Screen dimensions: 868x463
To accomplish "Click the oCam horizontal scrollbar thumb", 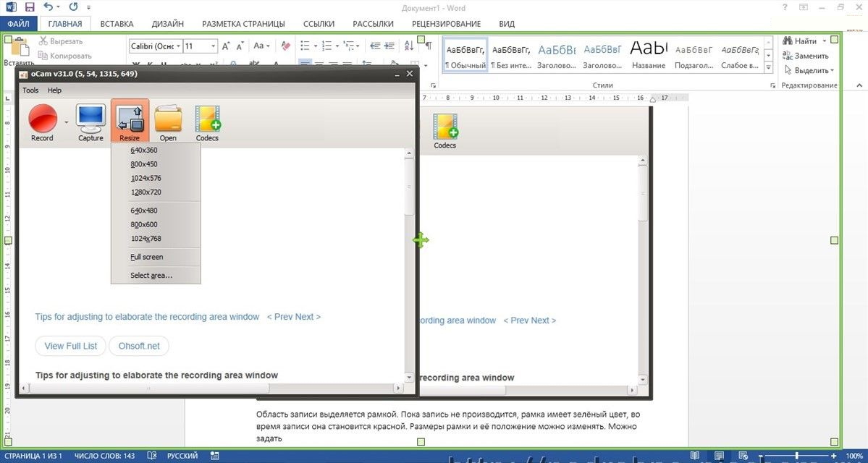I will pos(148,389).
